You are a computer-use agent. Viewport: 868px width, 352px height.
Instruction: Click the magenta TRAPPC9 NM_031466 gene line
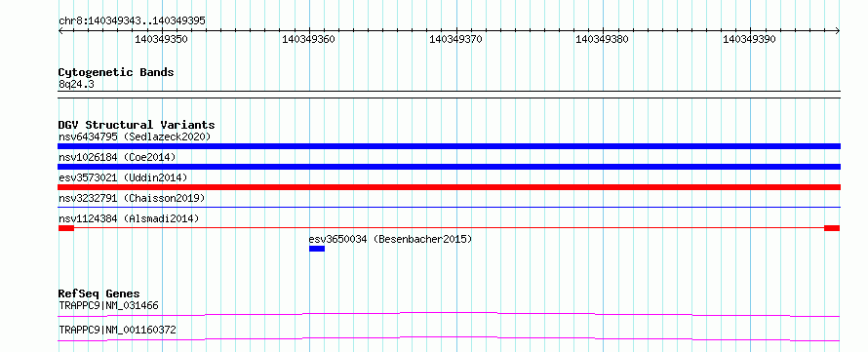pos(449,314)
